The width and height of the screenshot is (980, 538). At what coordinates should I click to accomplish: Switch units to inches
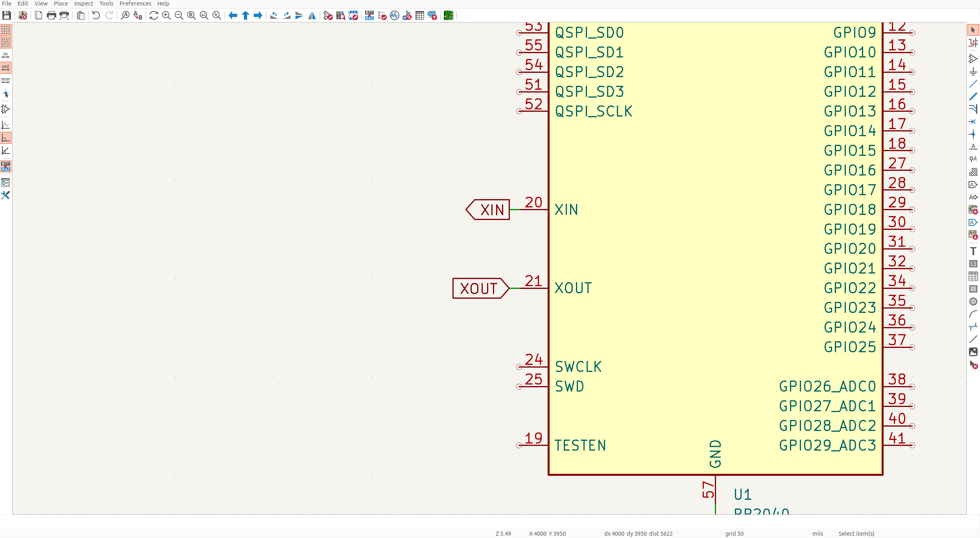coord(6,55)
